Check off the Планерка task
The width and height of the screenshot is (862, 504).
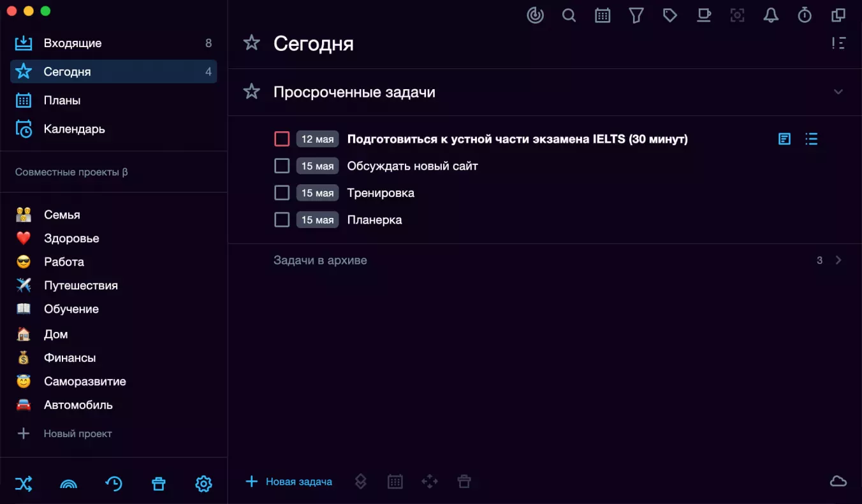click(x=282, y=220)
